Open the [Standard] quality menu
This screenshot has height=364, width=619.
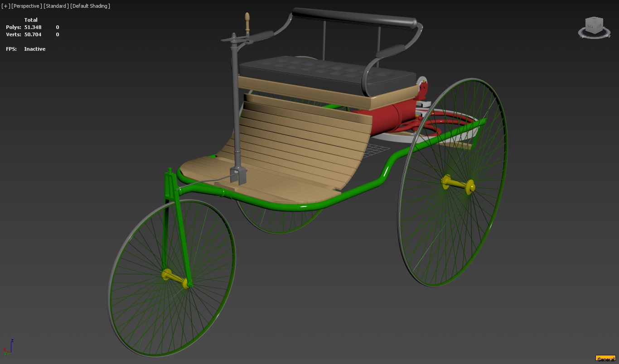point(56,6)
